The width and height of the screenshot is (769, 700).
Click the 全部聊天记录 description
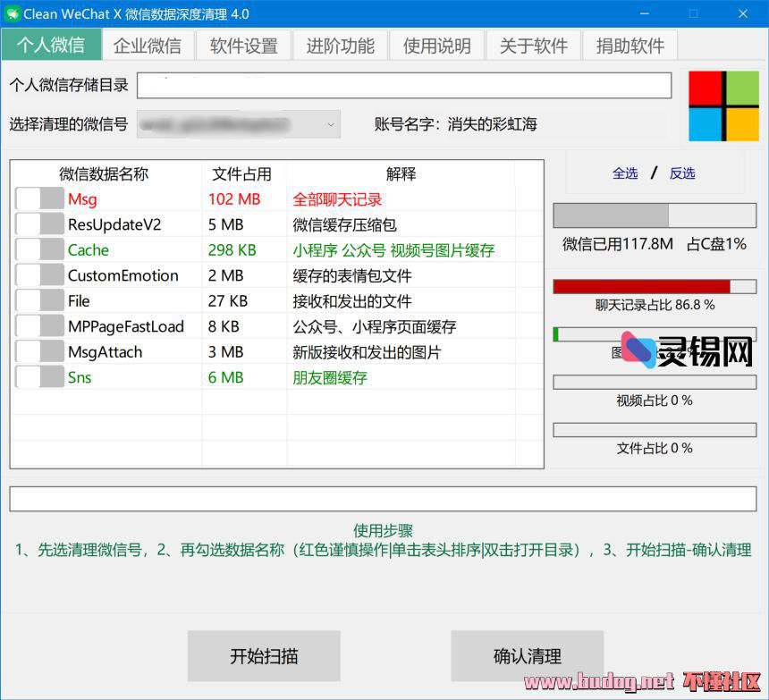coord(337,199)
